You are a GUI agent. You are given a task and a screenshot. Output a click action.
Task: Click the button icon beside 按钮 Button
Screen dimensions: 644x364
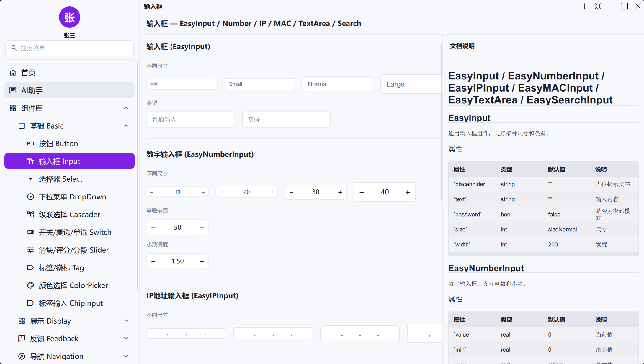30,144
